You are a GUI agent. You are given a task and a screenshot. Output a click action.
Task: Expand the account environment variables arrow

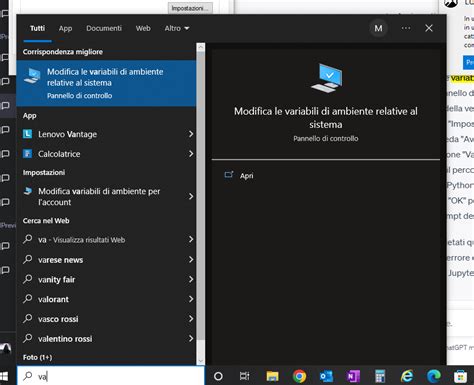191,196
